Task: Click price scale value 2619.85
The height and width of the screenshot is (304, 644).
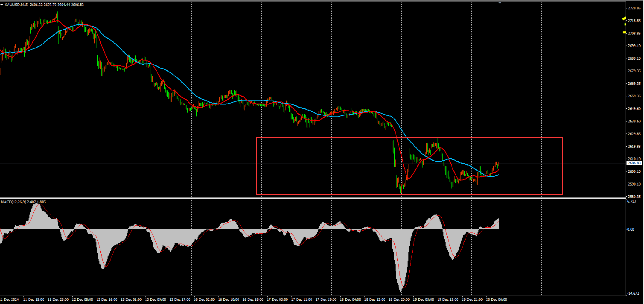Action: point(634,147)
